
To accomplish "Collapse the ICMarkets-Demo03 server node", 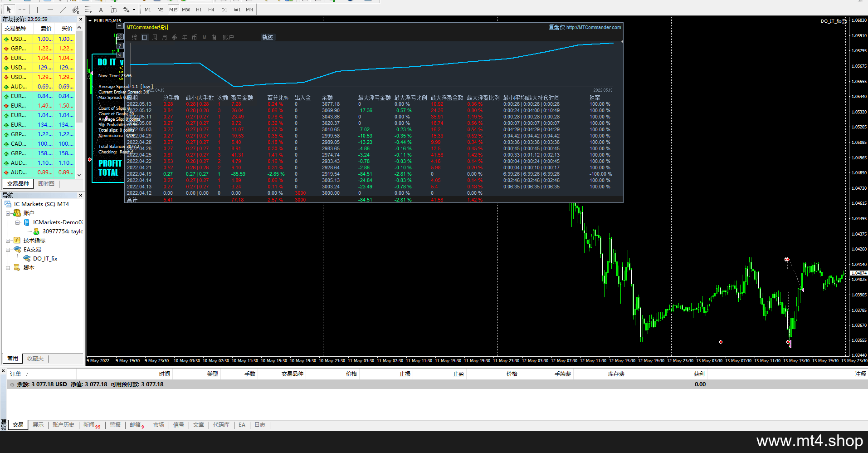I will [x=17, y=222].
